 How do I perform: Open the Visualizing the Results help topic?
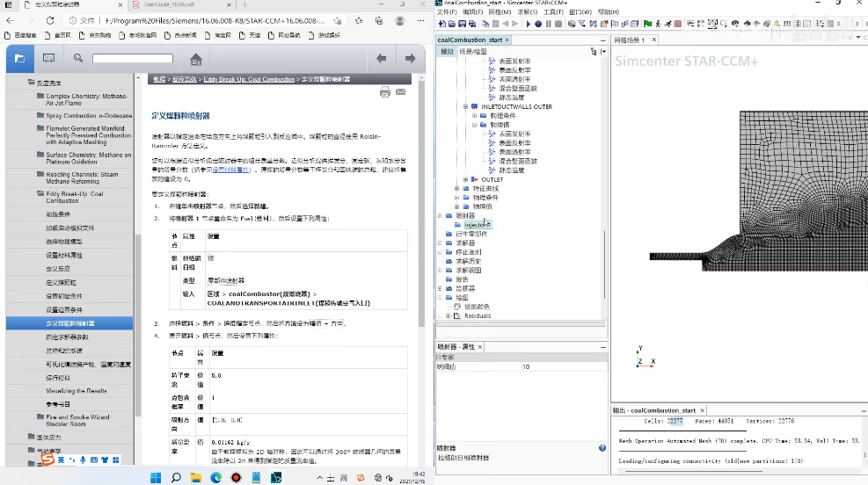(x=76, y=390)
